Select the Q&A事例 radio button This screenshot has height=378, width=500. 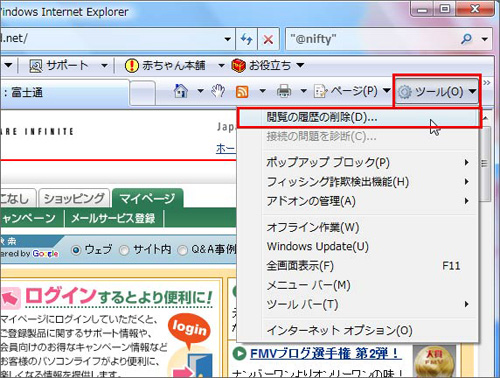(182, 250)
